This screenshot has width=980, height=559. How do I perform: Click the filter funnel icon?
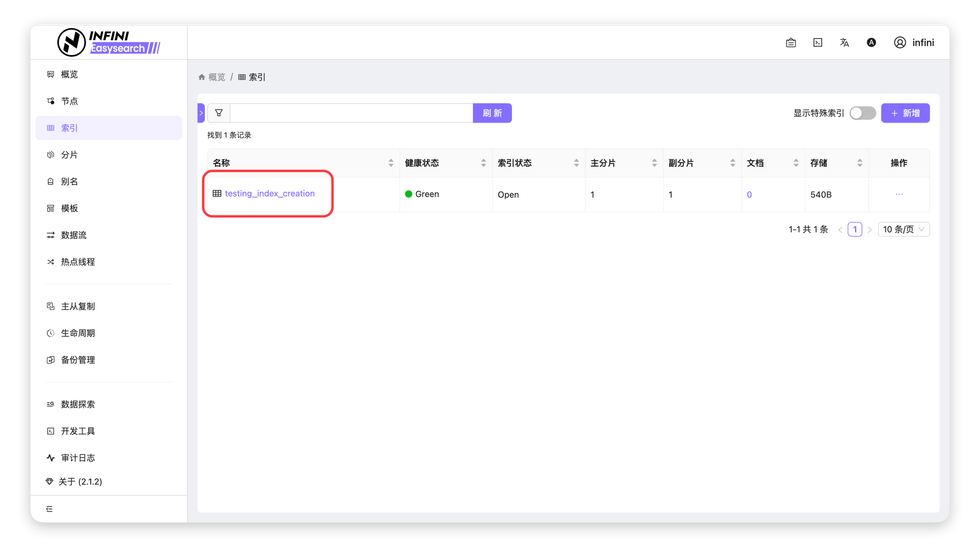[x=218, y=113]
